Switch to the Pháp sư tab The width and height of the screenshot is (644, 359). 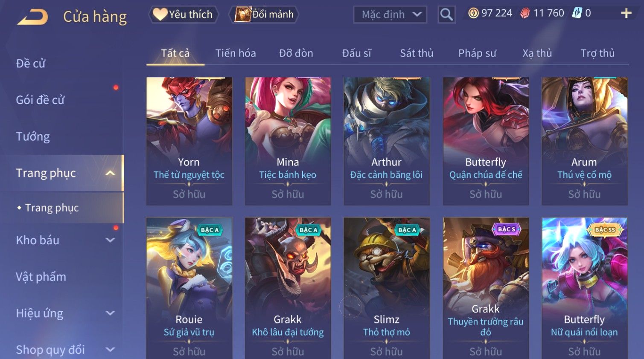tap(477, 53)
